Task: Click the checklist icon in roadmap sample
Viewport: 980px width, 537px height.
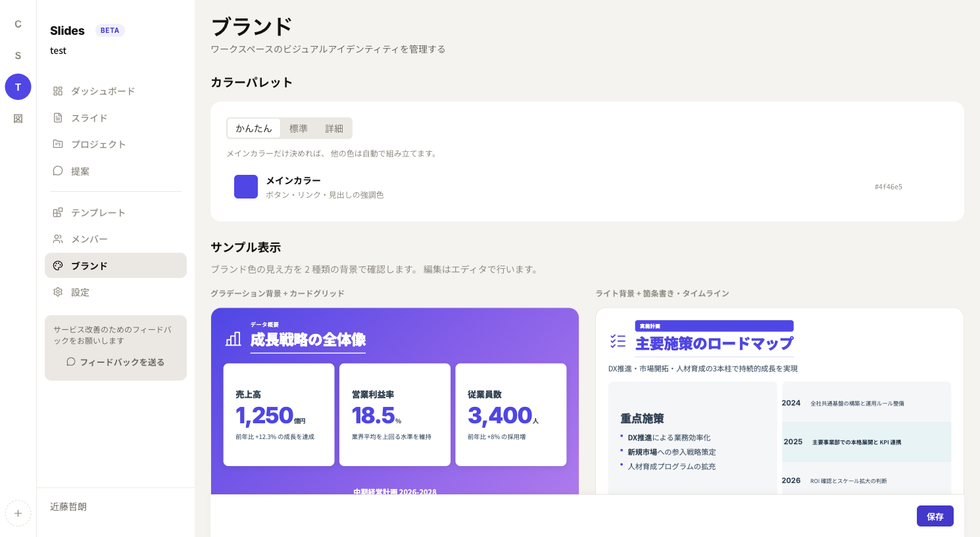Action: point(618,340)
